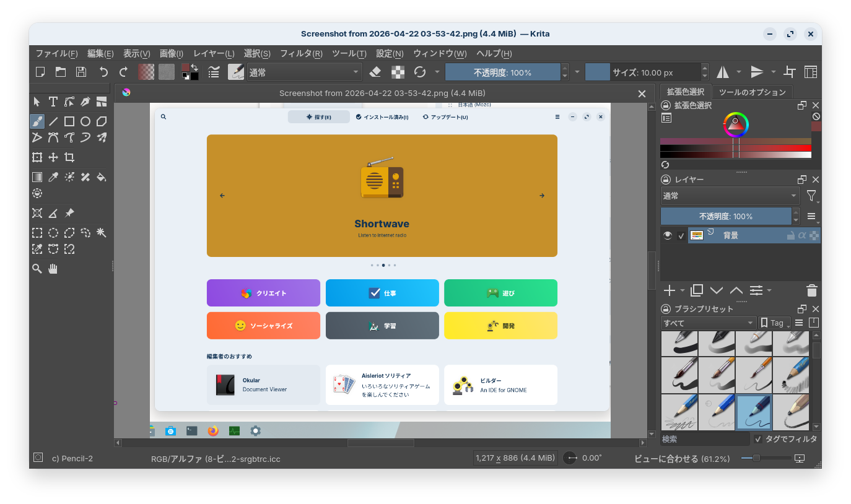Click the ビューに合わせる zoom button
851x504 pixels.
[682, 459]
